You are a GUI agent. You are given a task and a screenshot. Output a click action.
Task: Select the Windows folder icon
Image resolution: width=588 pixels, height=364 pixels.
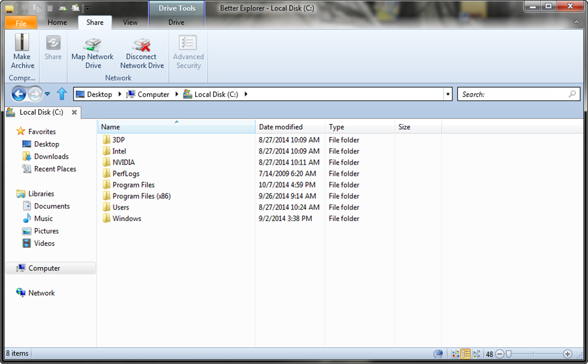pos(106,218)
